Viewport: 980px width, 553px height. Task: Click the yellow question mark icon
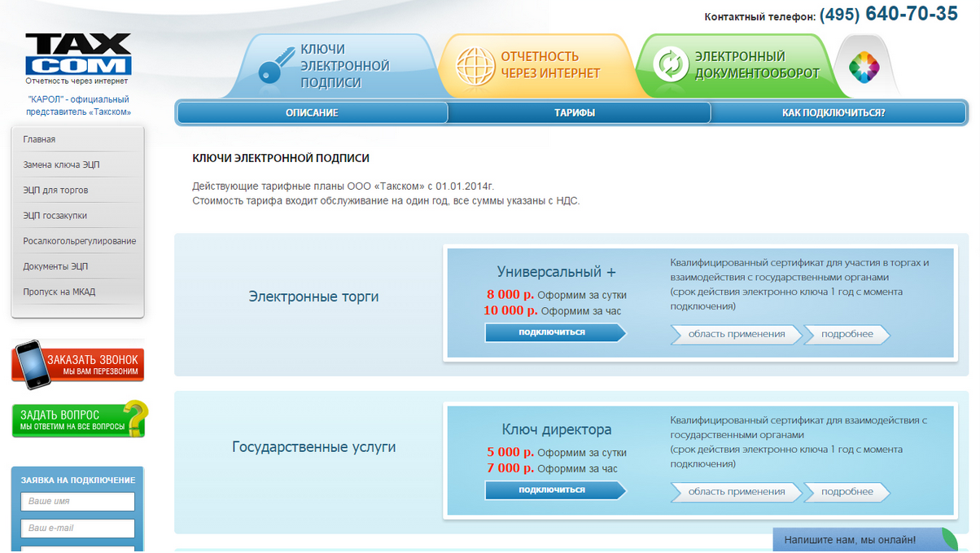[x=136, y=417]
